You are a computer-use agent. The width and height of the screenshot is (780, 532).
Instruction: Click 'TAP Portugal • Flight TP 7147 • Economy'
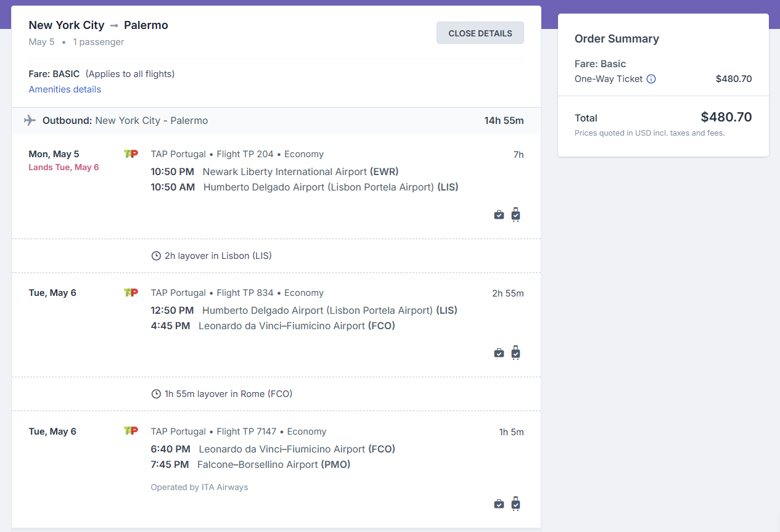[x=239, y=432]
